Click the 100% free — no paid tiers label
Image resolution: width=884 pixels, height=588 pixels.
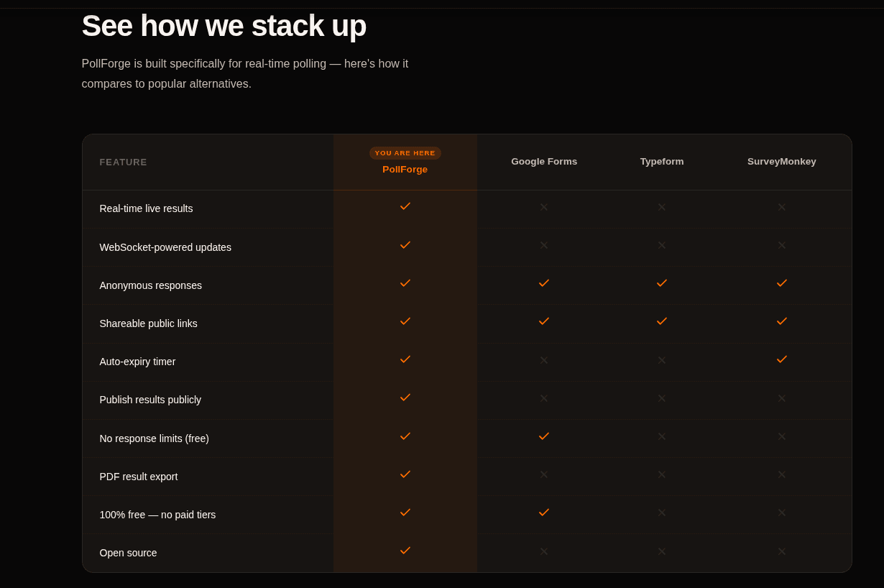[x=157, y=515]
